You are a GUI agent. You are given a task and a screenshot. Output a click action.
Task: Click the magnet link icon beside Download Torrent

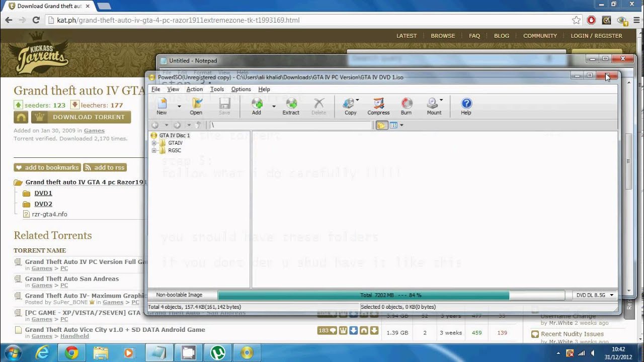21,117
